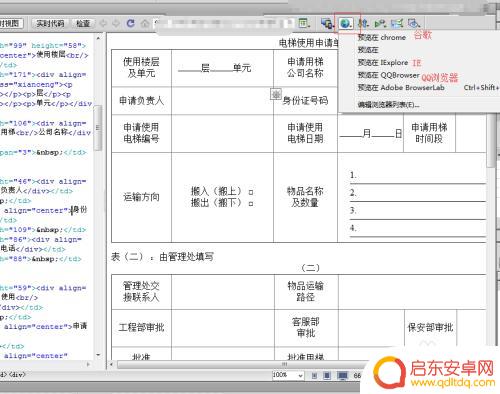Click the 申请用梯时间段 table cell
This screenshot has height=394, width=500.
pyautogui.click(x=429, y=133)
